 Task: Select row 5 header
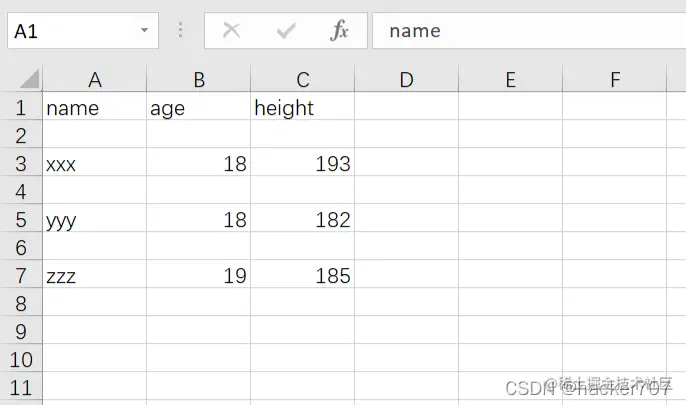(21, 220)
